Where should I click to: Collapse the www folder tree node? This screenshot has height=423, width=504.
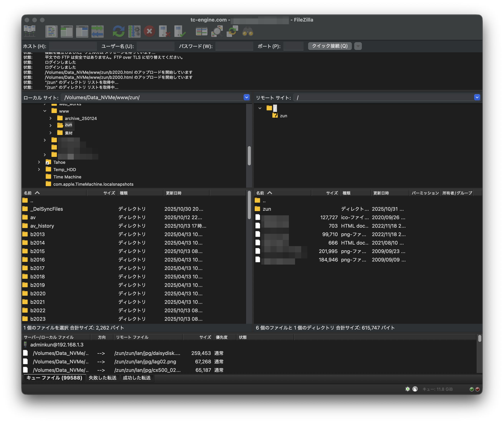pos(45,111)
